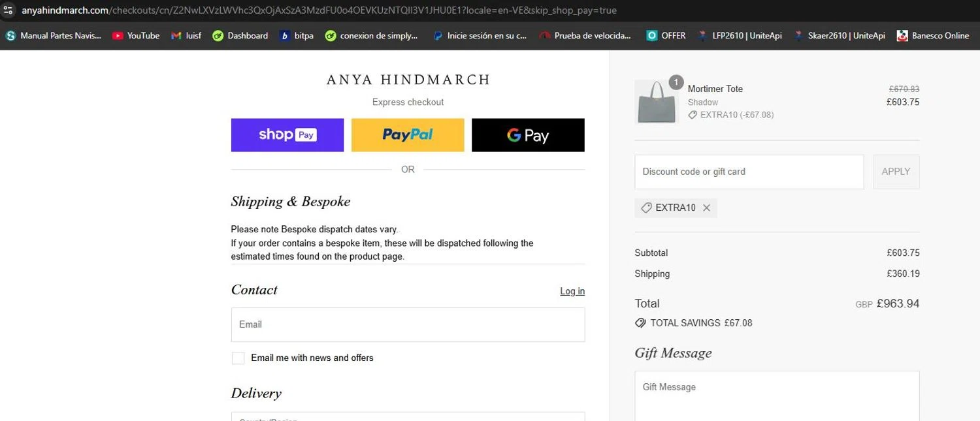Click the Mortimer Tote product name
980x421 pixels.
pos(715,89)
